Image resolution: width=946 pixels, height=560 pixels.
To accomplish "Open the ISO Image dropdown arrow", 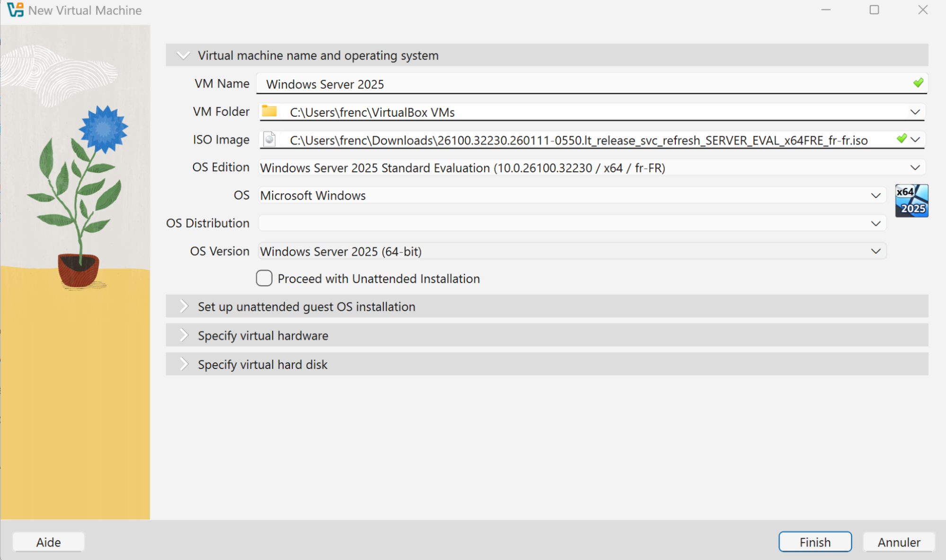I will pyautogui.click(x=915, y=140).
